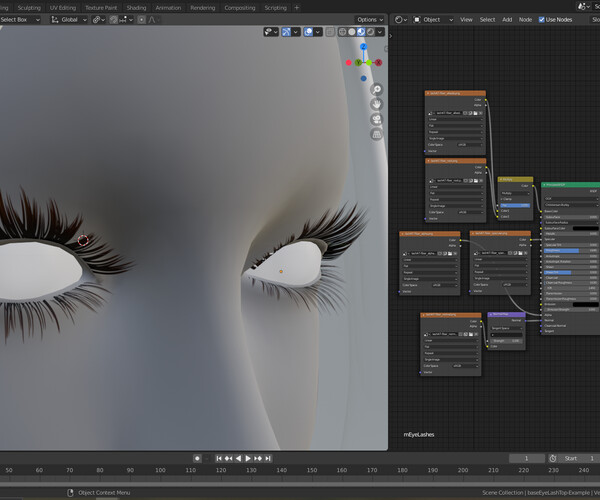
Task: Switch to the Rendering workspace tab
Action: (202, 8)
